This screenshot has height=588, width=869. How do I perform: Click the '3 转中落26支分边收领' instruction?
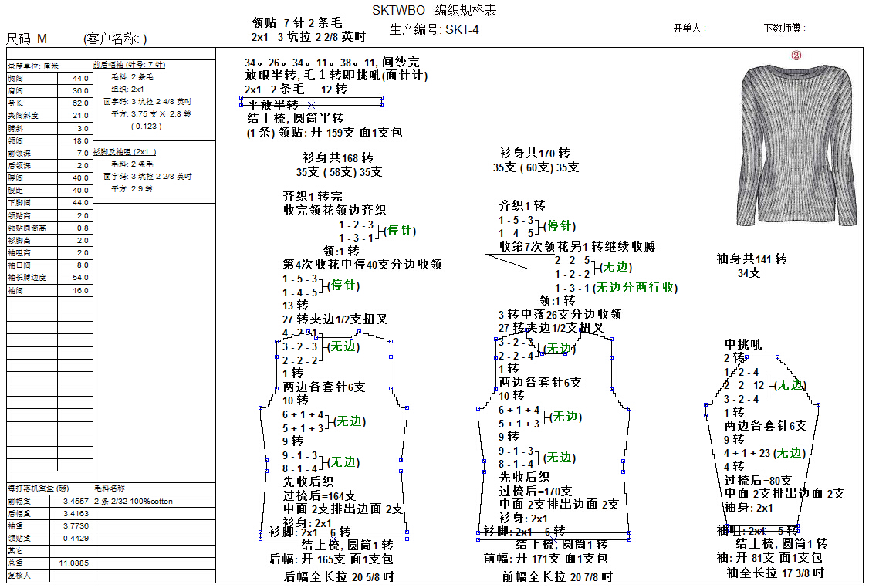(x=560, y=314)
